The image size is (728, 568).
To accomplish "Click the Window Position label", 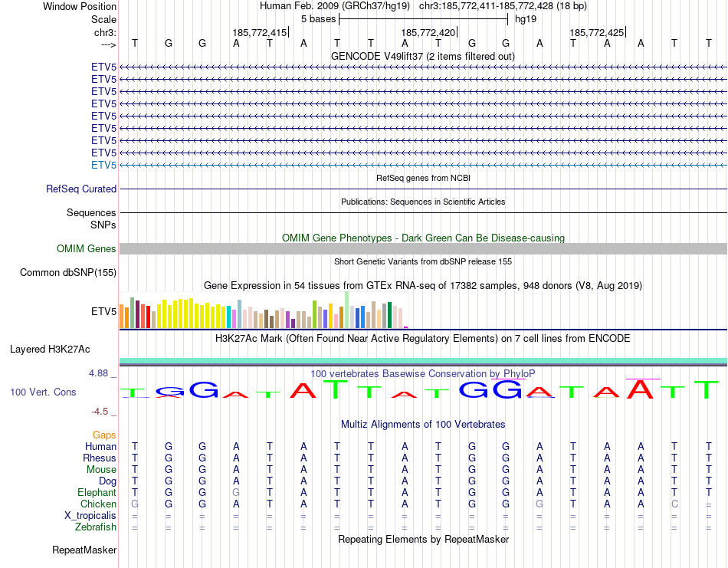I will click(x=80, y=6).
